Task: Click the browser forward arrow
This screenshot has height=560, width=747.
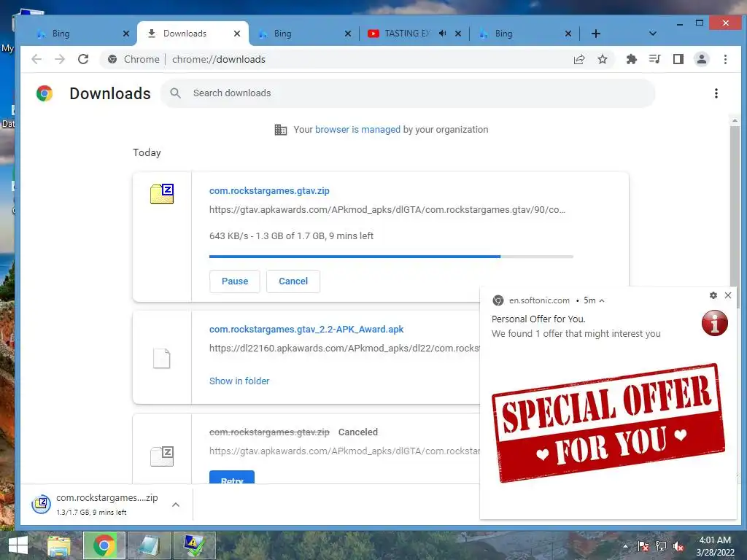Action: [x=60, y=59]
